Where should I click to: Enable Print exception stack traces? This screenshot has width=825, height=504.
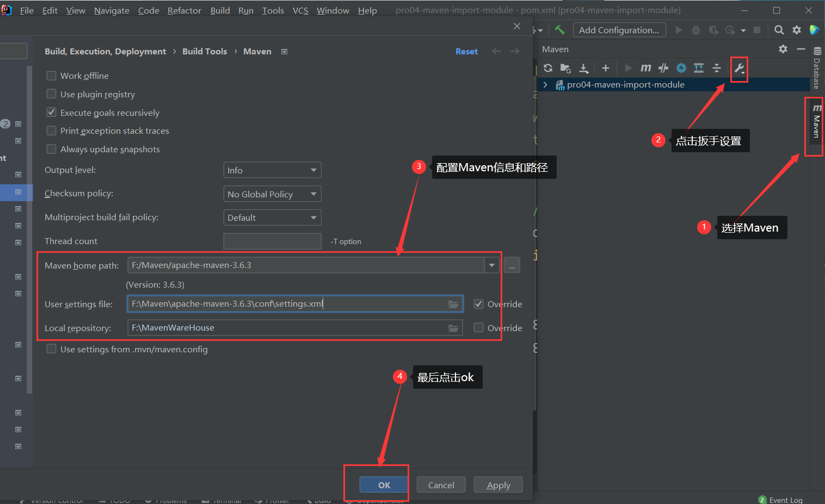click(x=52, y=130)
